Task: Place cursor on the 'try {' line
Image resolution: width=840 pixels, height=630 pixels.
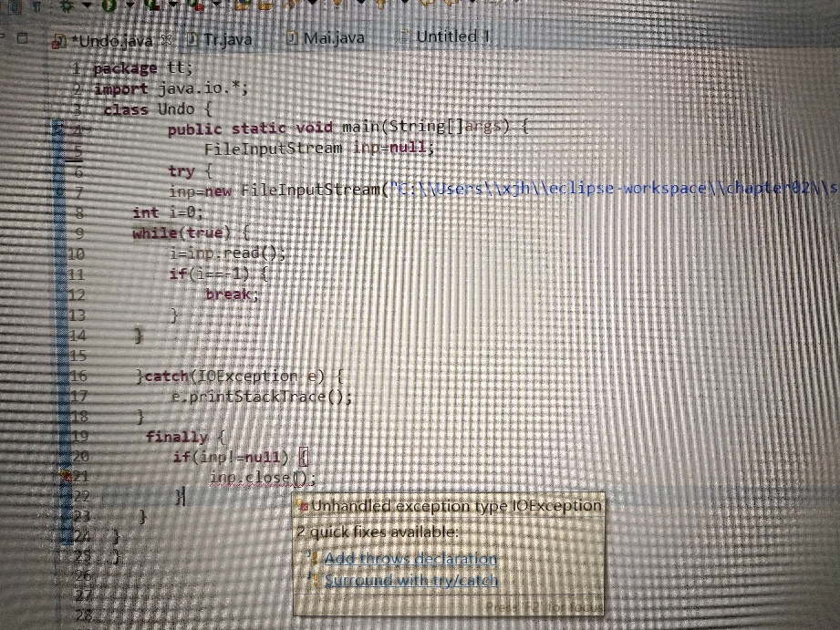Action: [x=191, y=170]
